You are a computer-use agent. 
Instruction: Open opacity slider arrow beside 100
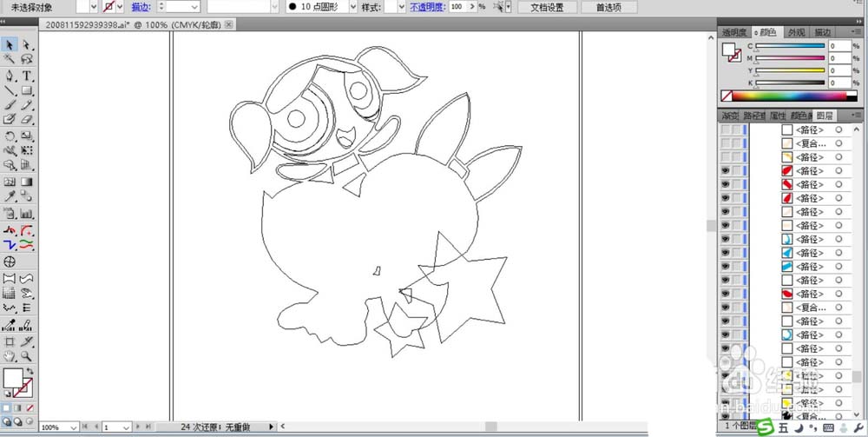[471, 7]
